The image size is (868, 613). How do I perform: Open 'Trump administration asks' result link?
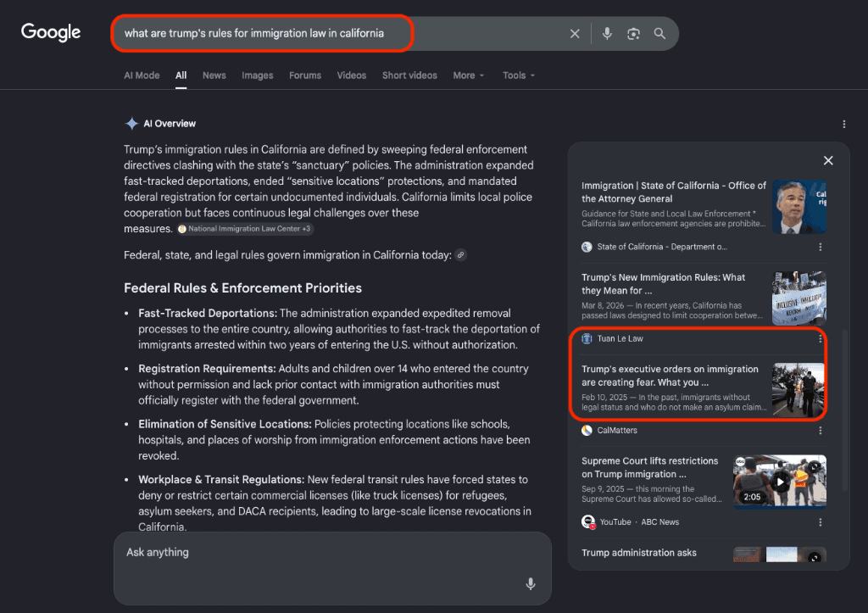click(639, 553)
